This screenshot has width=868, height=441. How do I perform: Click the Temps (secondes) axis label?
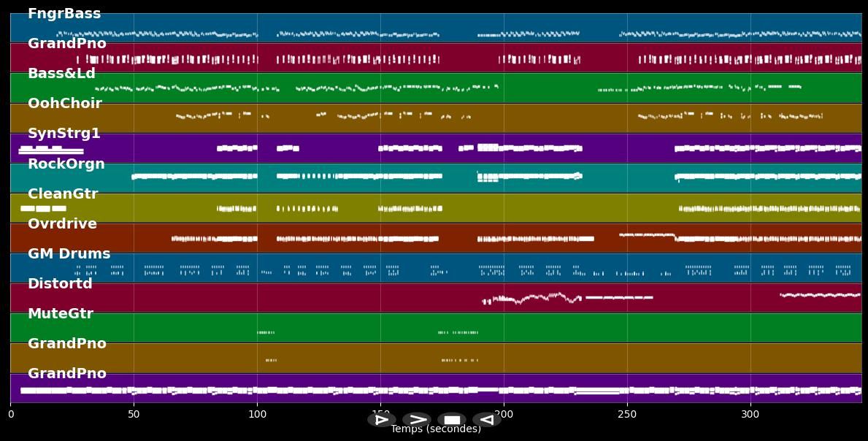click(x=436, y=429)
